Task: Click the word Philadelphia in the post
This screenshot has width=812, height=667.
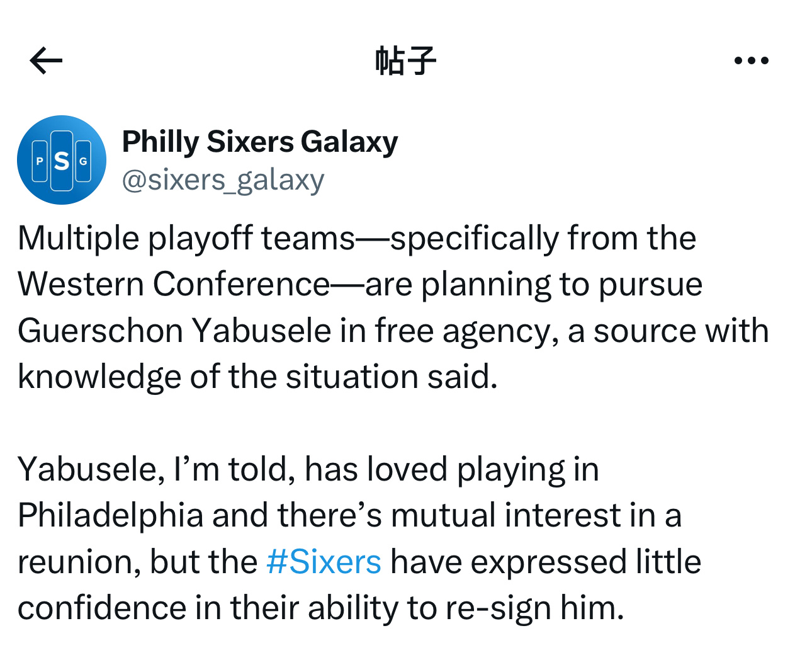Action: [111, 515]
